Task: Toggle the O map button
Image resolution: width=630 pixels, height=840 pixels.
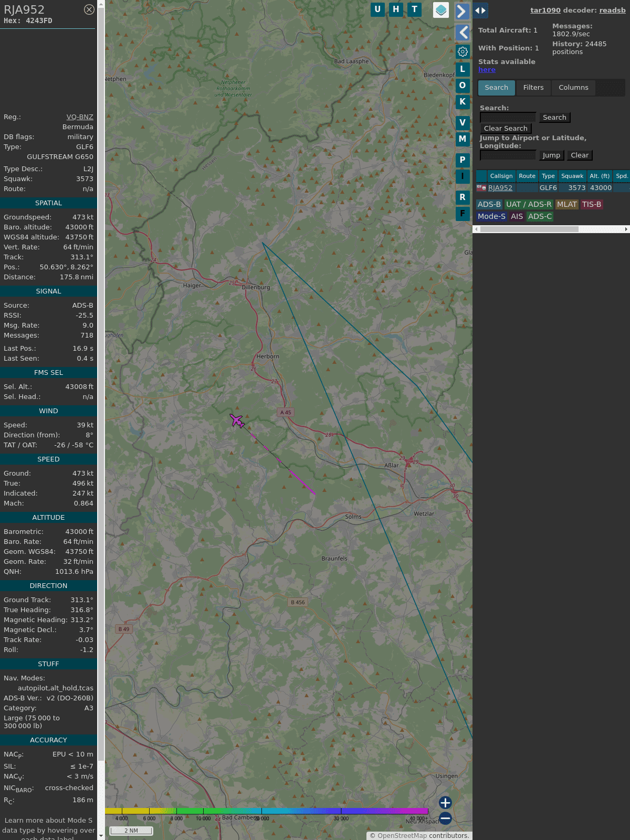Action: click(463, 86)
